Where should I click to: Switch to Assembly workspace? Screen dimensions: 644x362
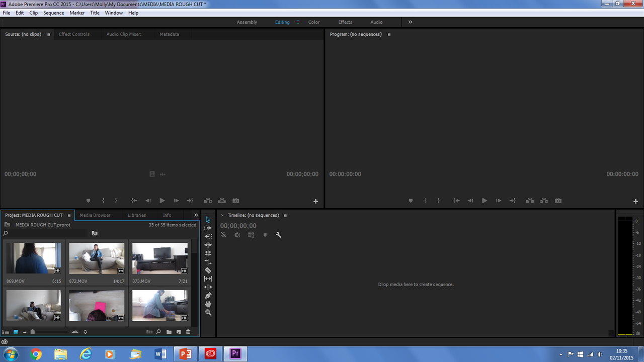(x=247, y=22)
